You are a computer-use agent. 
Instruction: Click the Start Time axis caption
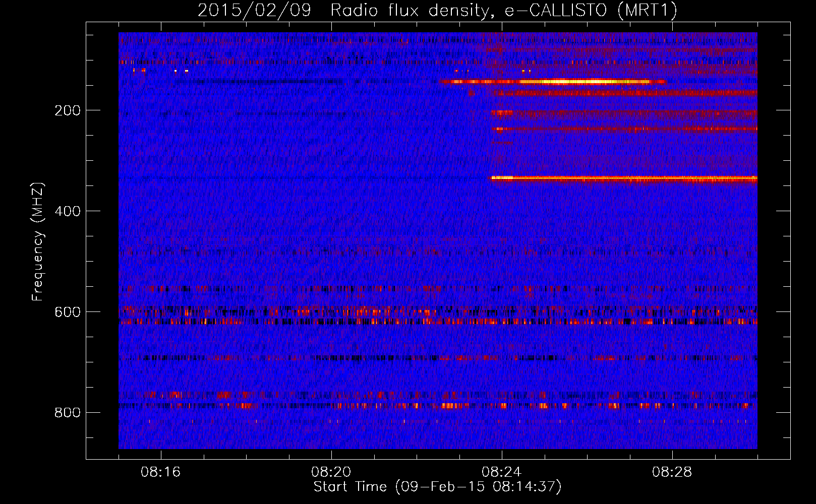tap(437, 487)
